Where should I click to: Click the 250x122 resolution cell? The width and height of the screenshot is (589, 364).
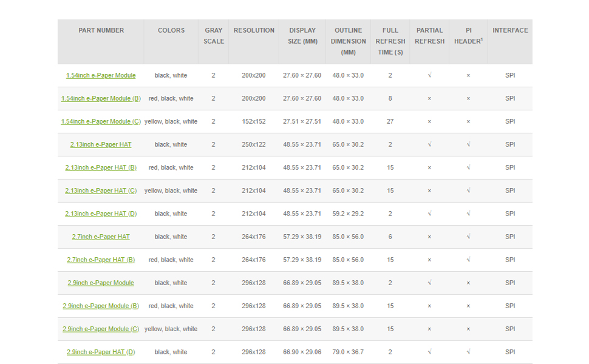coord(254,144)
